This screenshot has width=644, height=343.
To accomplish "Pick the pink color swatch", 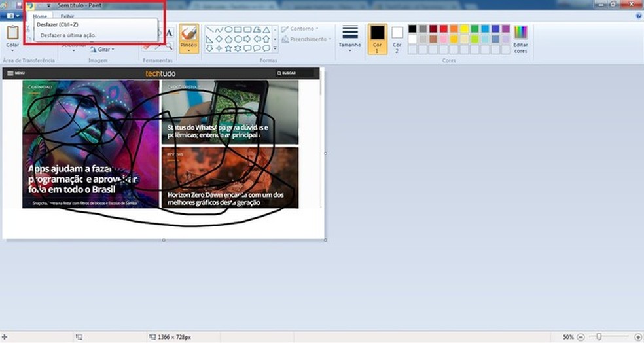I will [444, 39].
